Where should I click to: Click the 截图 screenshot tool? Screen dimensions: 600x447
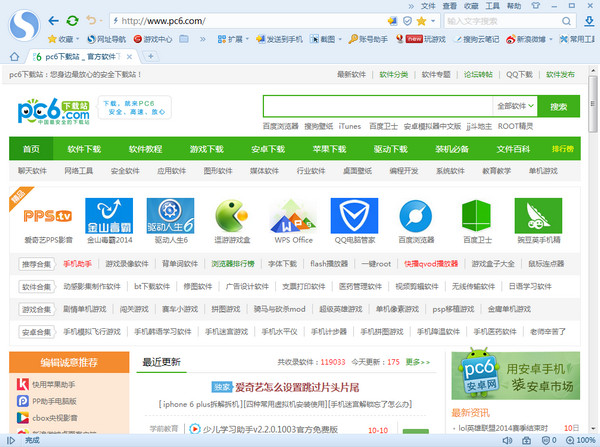[323, 39]
